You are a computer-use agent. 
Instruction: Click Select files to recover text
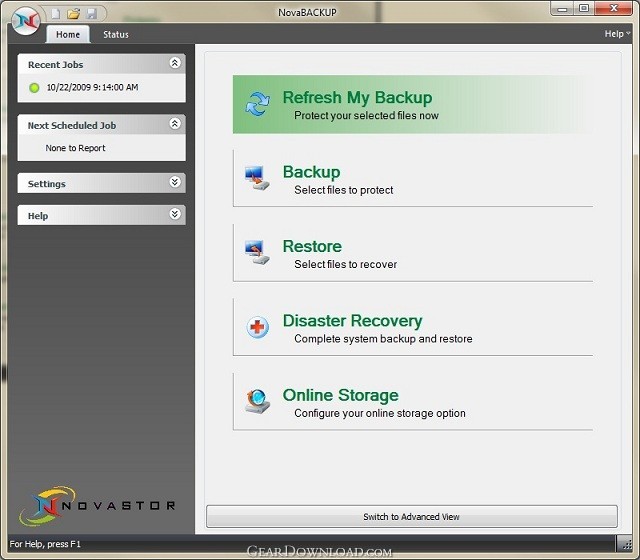pyautogui.click(x=345, y=264)
